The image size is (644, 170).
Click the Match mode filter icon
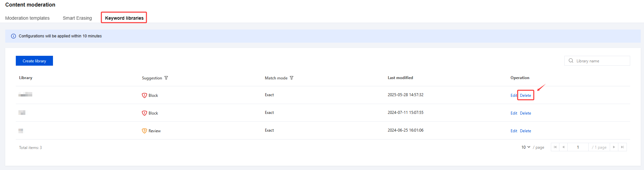coord(292,78)
